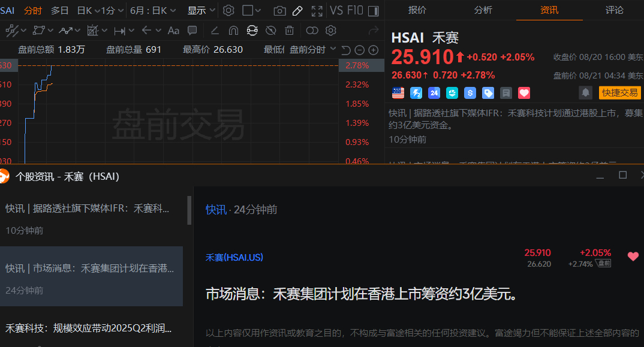Image resolution: width=644 pixels, height=347 pixels.
Task: Hide all drawings with eye-slash icon
Action: click(270, 31)
